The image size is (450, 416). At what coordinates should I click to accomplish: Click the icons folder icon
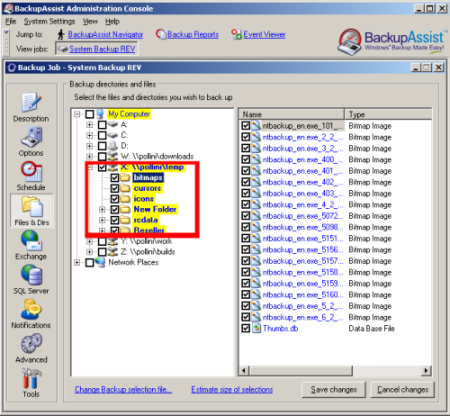[x=125, y=199]
